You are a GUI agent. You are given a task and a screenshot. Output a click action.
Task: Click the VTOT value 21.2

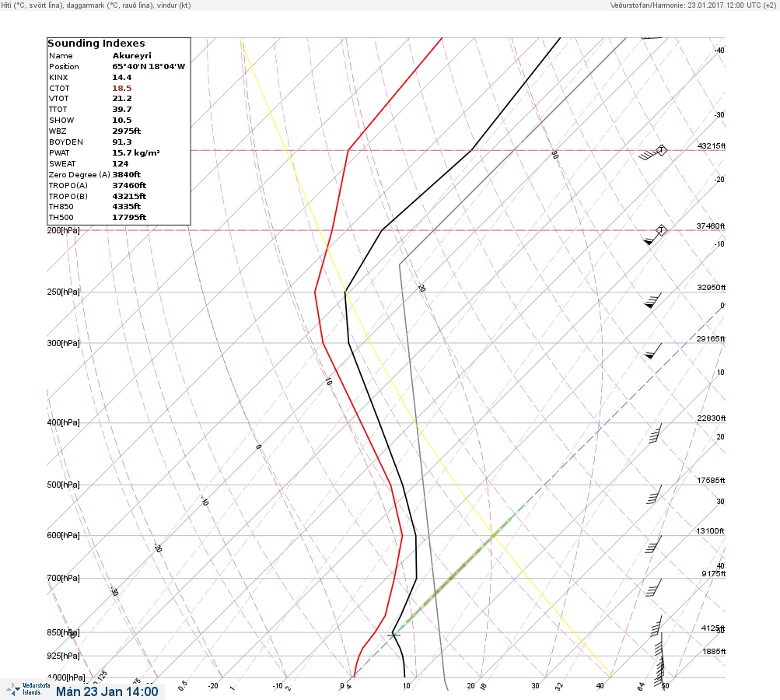click(122, 99)
